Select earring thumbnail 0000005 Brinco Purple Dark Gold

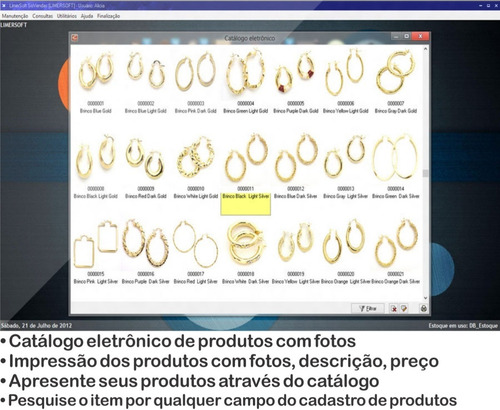coord(296,73)
